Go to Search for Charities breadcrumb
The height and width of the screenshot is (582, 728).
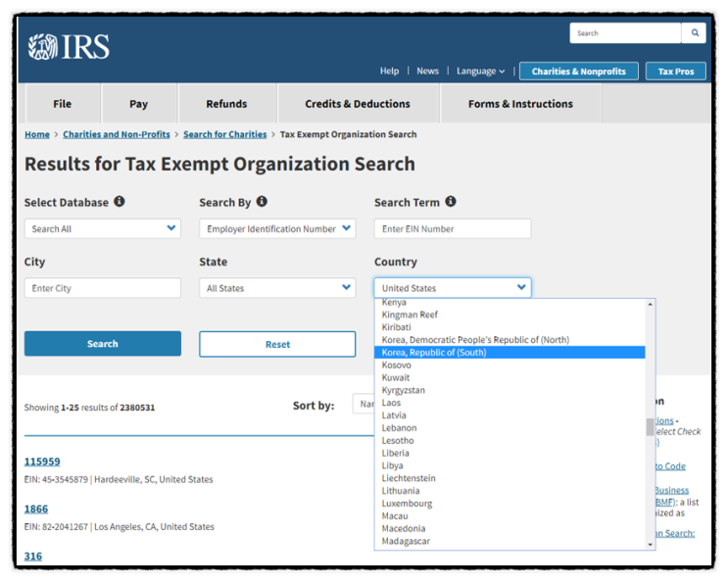click(225, 134)
